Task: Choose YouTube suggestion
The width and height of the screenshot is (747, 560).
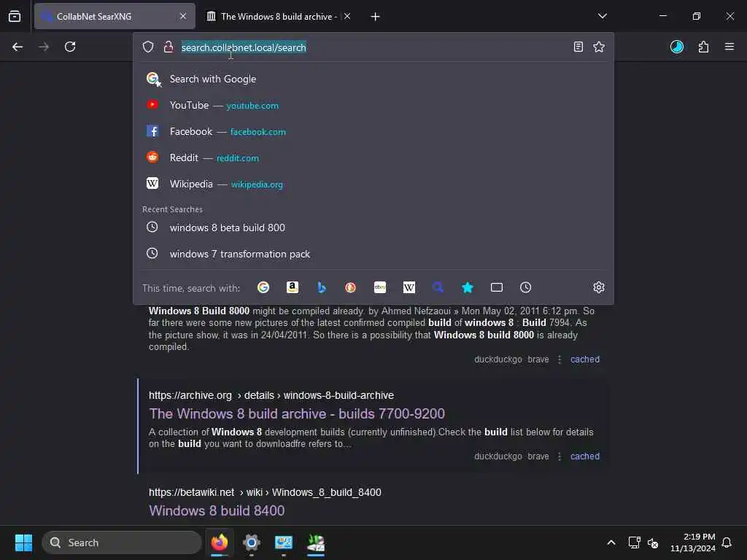Action: point(373,105)
